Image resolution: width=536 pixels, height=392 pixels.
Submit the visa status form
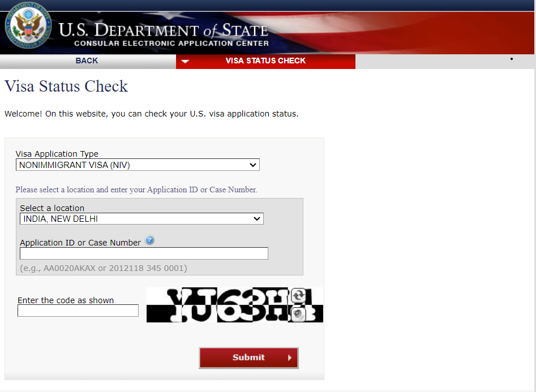pyautogui.click(x=248, y=358)
